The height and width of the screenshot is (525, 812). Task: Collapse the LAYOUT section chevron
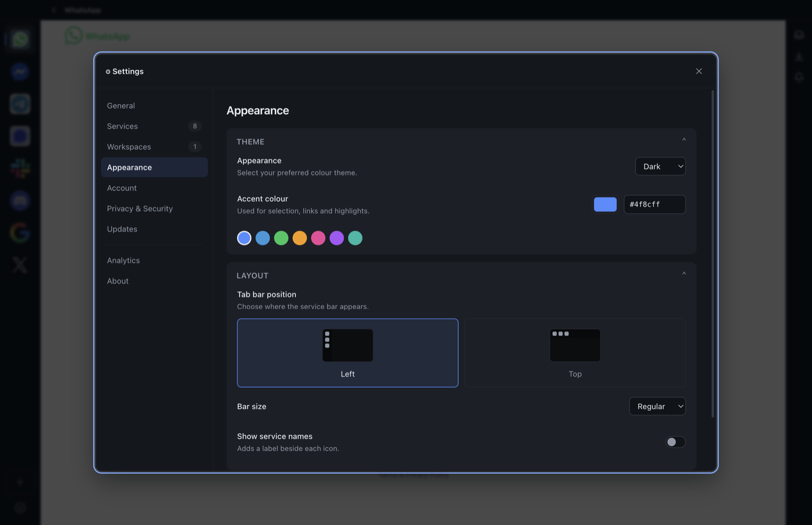pyautogui.click(x=684, y=274)
